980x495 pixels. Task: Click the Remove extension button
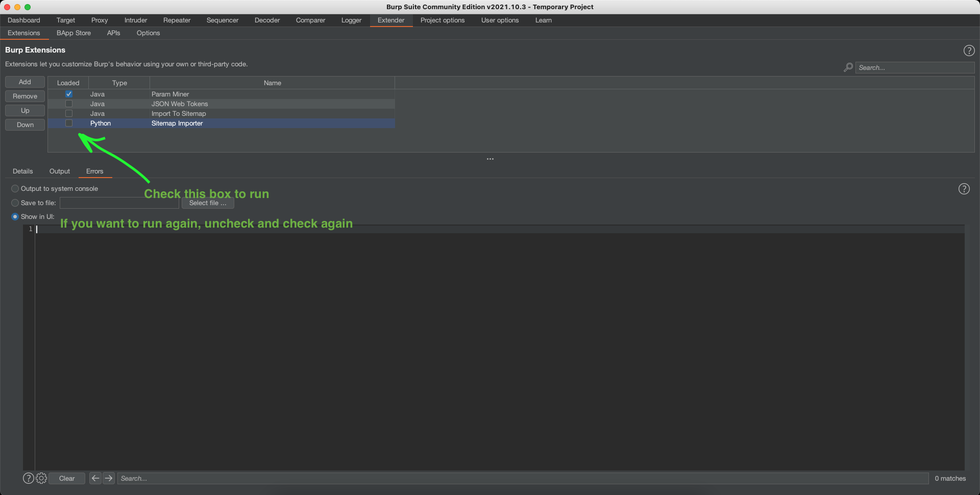tap(25, 96)
